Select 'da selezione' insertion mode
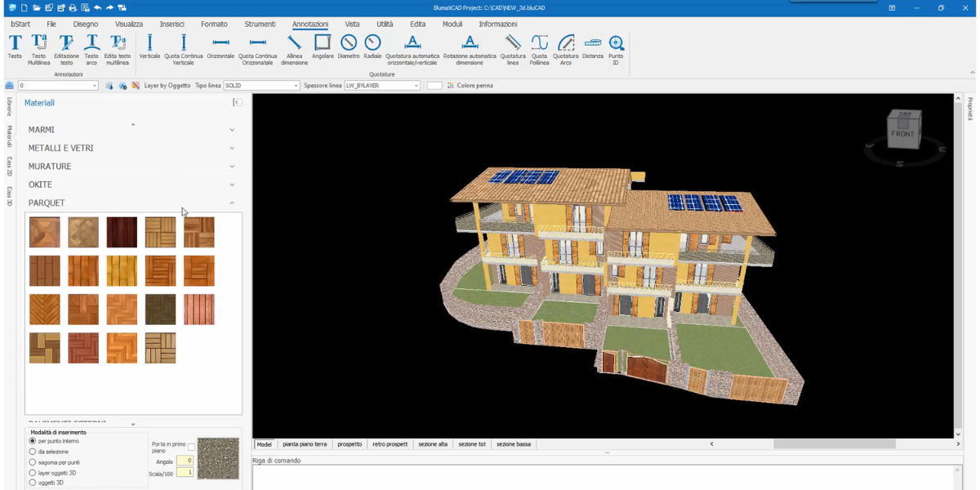 click(33, 452)
